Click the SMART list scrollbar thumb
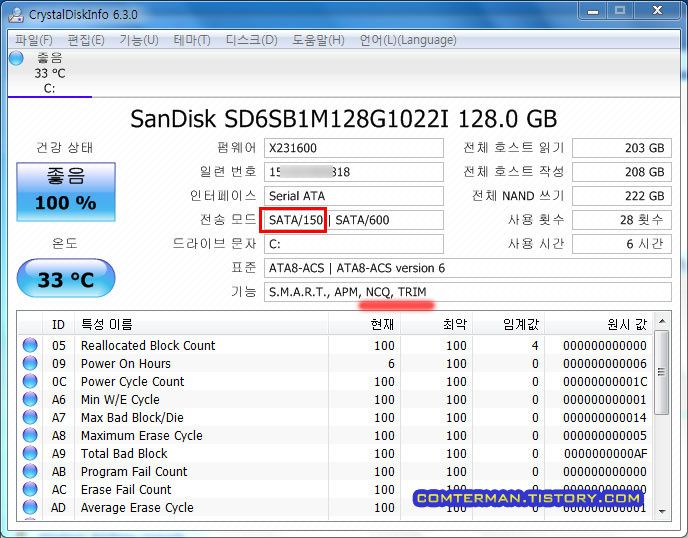The width and height of the screenshot is (688, 538). point(662,373)
